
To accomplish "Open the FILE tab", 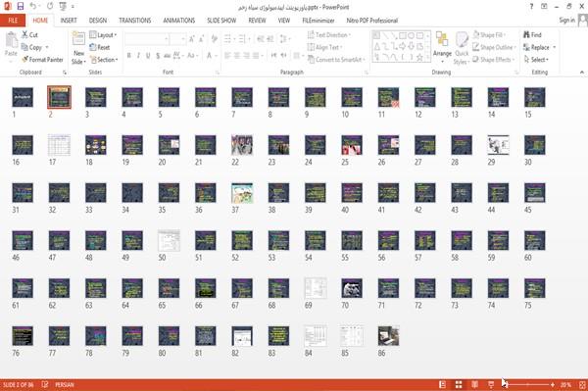I will pos(13,21).
